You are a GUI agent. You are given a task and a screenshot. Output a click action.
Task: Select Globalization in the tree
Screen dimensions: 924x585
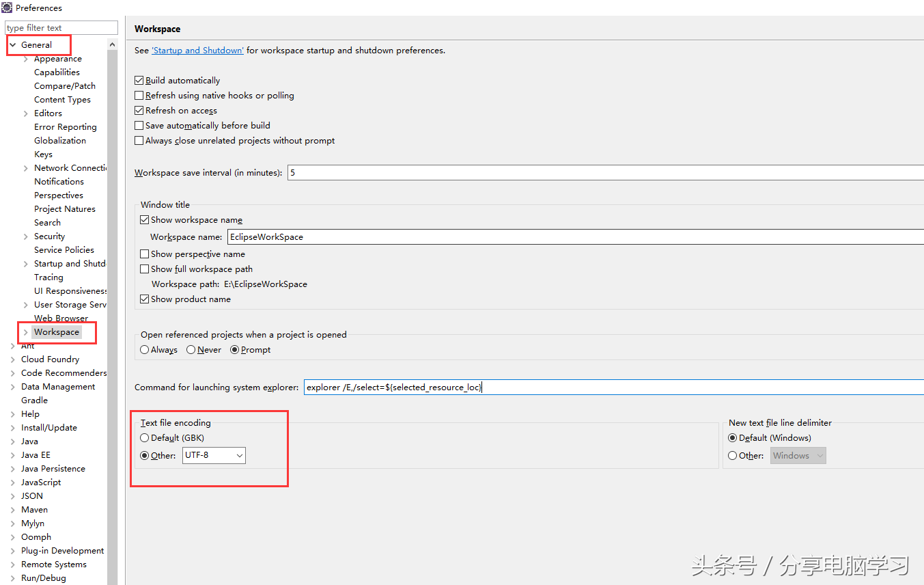pyautogui.click(x=60, y=141)
